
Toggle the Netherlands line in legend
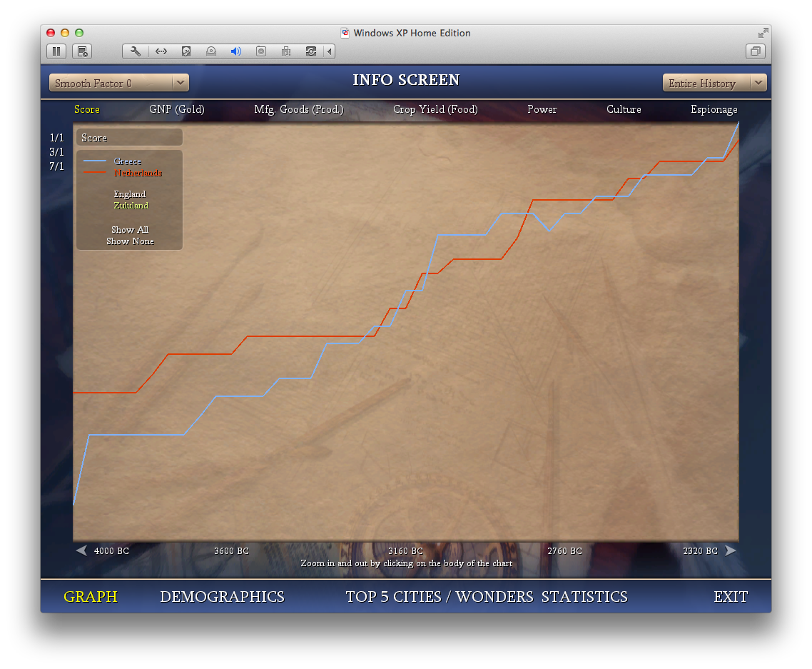tap(138, 173)
